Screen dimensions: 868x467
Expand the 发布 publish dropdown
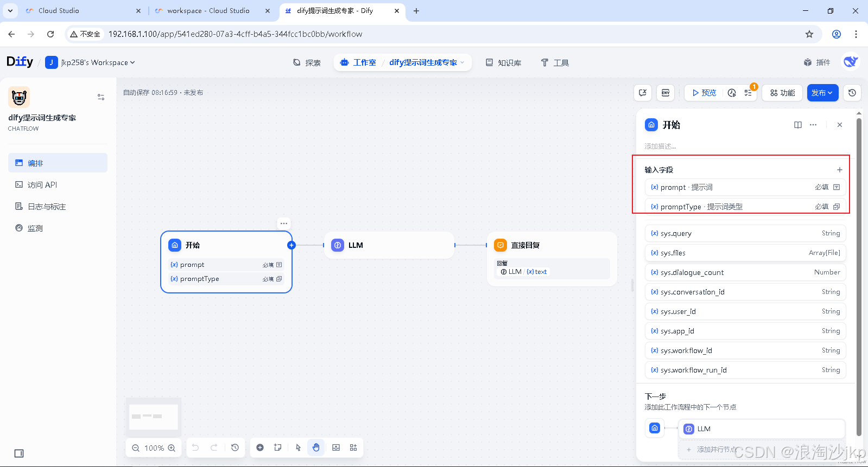822,93
